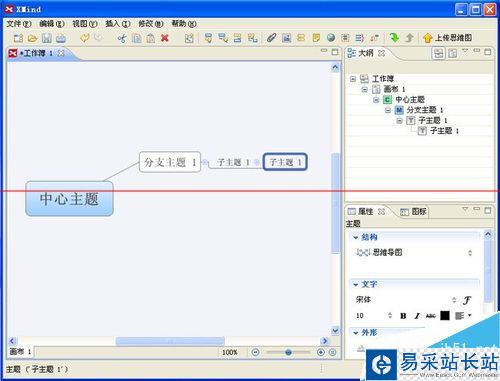Click the globe hyperlink icon
This screenshot has width=500, height=381.
331,38
